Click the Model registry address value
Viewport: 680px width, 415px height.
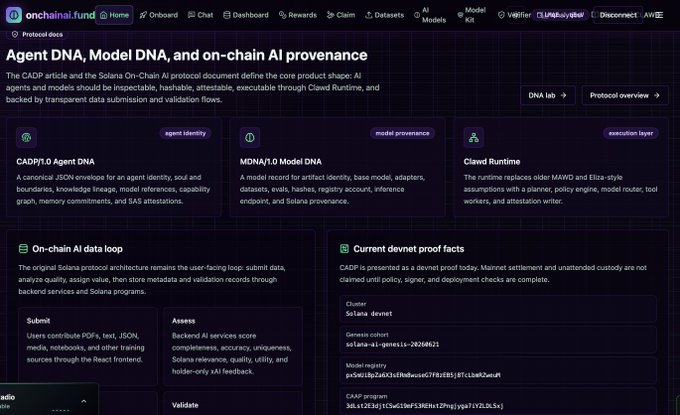point(423,375)
